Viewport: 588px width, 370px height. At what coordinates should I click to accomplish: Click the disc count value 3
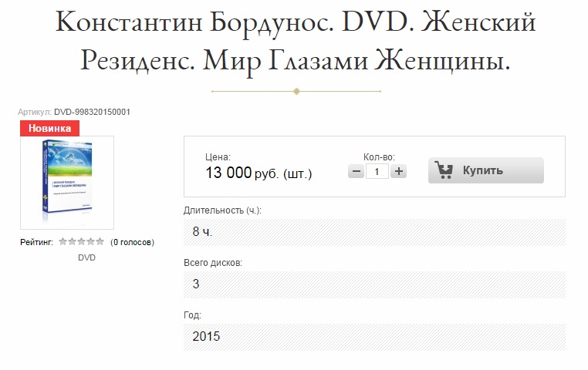[196, 284]
